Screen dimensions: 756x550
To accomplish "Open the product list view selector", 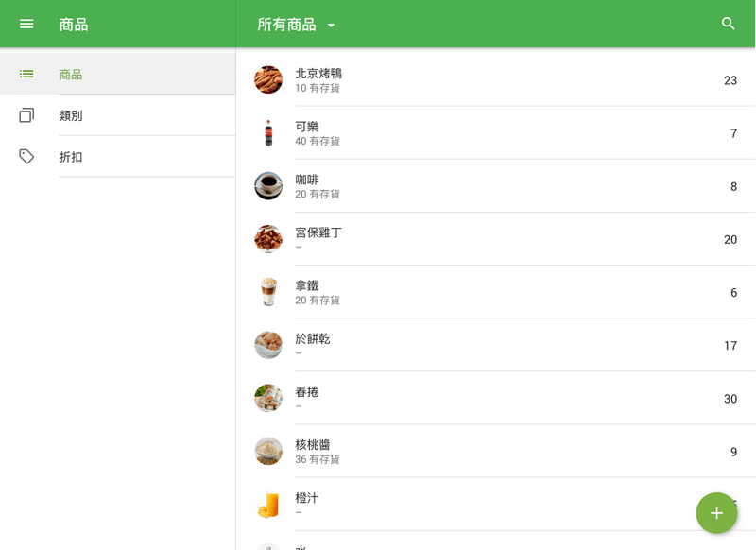I will pos(296,26).
